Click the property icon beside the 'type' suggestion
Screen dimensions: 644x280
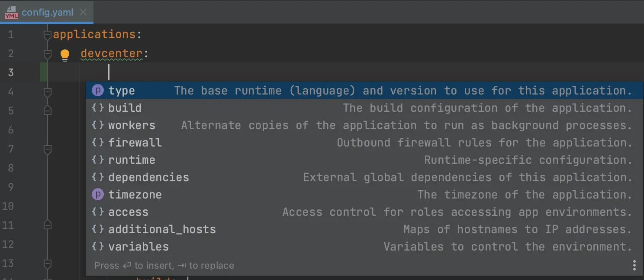(98, 90)
